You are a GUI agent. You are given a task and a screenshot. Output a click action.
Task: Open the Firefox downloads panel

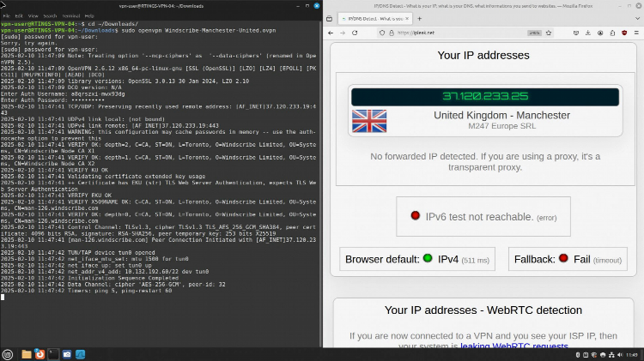(587, 33)
